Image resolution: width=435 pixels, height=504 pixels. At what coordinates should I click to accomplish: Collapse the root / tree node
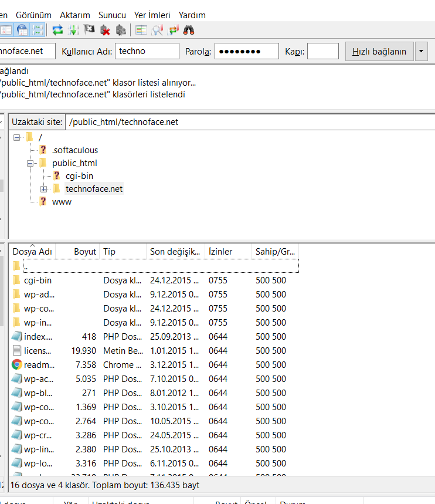[16, 137]
